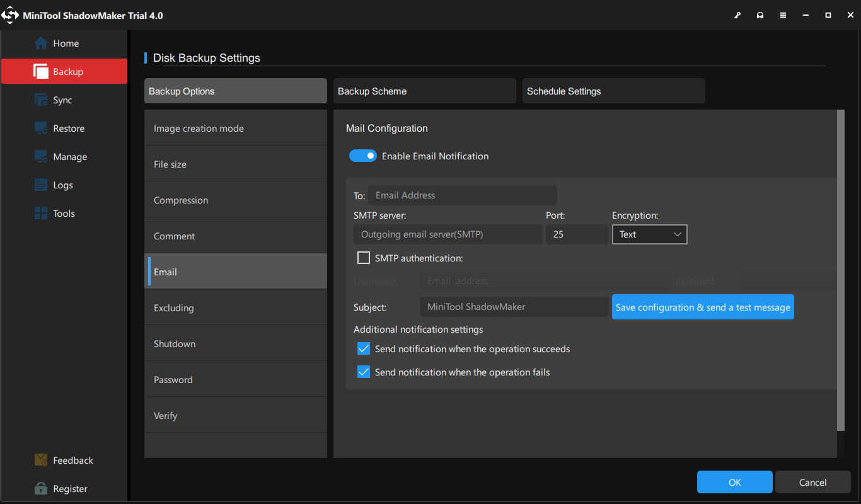861x504 pixels.
Task: Click the Disk Backup Settings title
Action: tap(207, 58)
